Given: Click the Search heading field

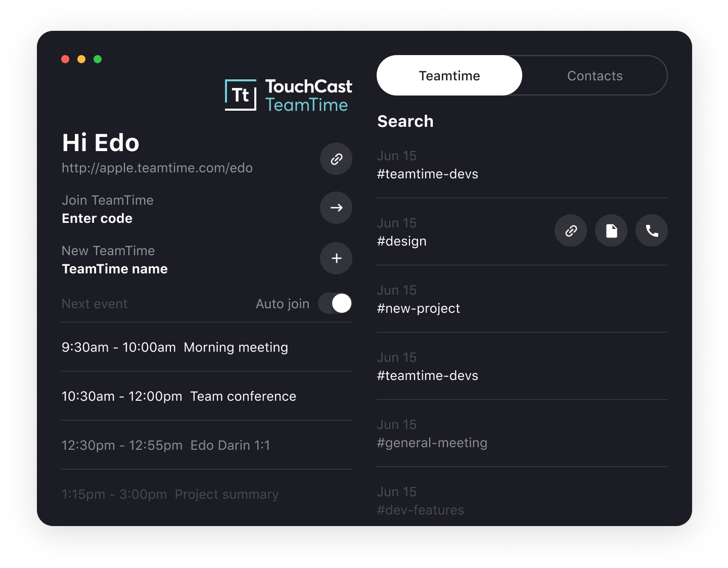Looking at the screenshot, I should pyautogui.click(x=405, y=121).
